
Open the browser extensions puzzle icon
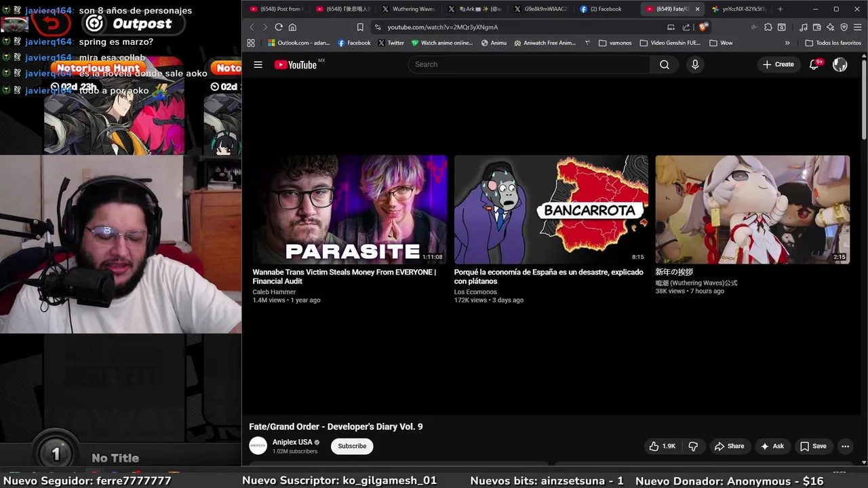(x=768, y=27)
